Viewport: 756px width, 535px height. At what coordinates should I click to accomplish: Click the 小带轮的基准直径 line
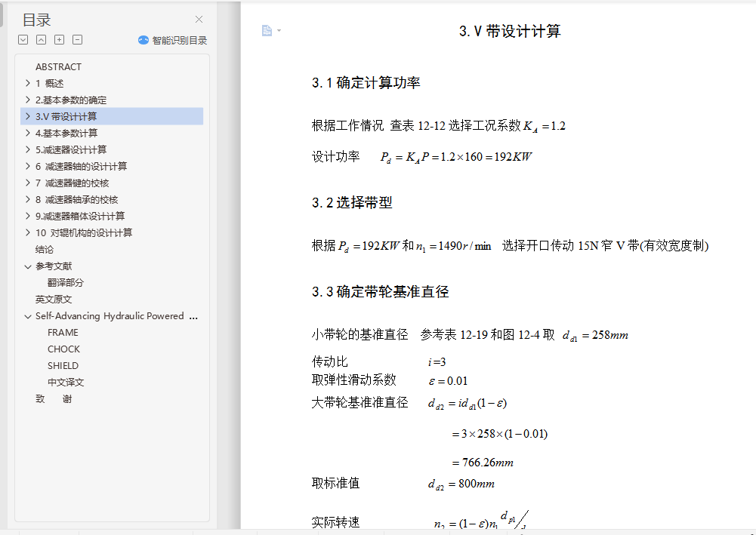click(x=470, y=335)
